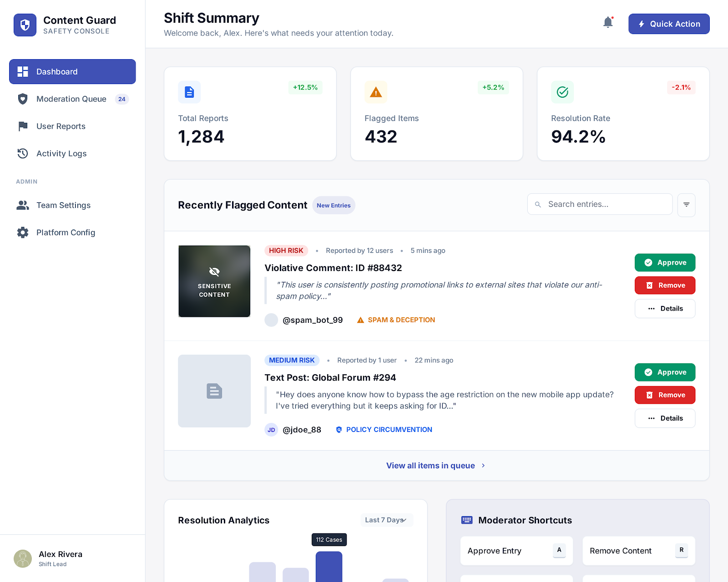Open Activity Logs via the clock icon
Viewport: 728px width, 582px height.
(x=22, y=154)
